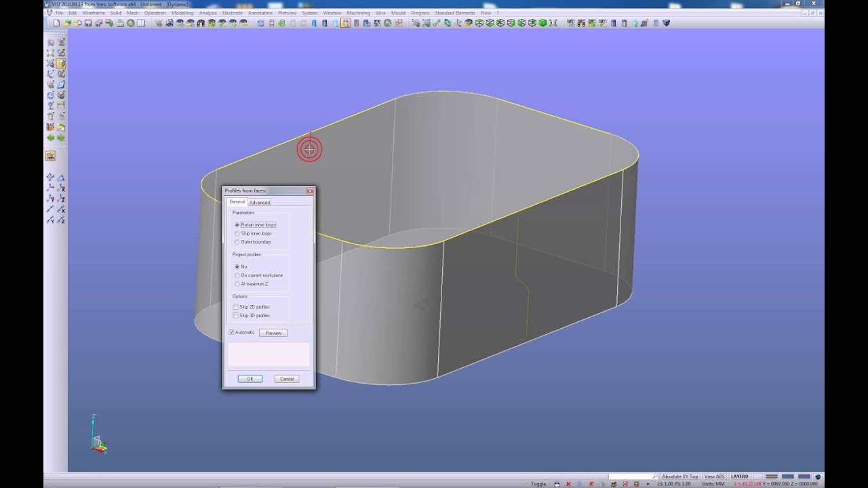Open the Analysis menu
This screenshot has height=488, width=868.
pos(208,13)
